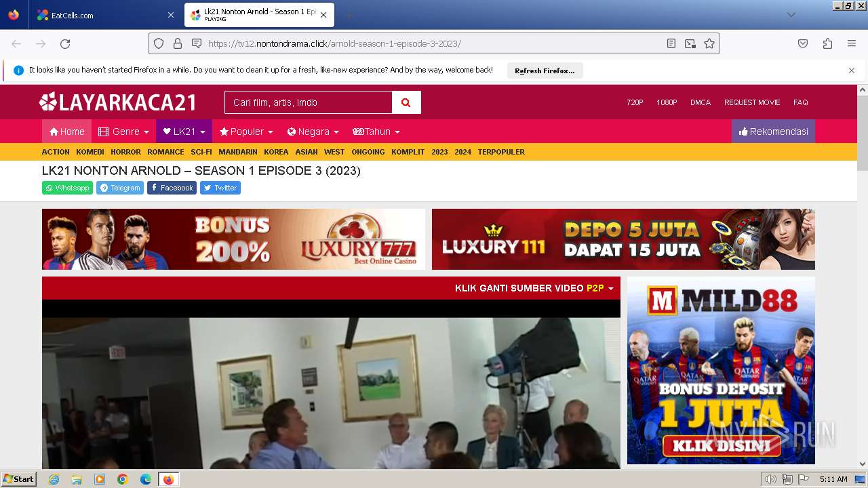Open Internet Explorer from the taskbar

point(54,479)
